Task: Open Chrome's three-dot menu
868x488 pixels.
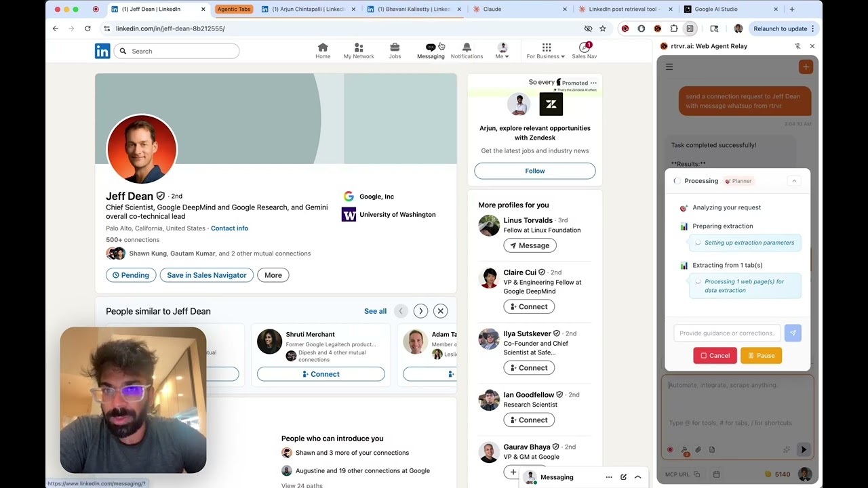Action: click(812, 28)
